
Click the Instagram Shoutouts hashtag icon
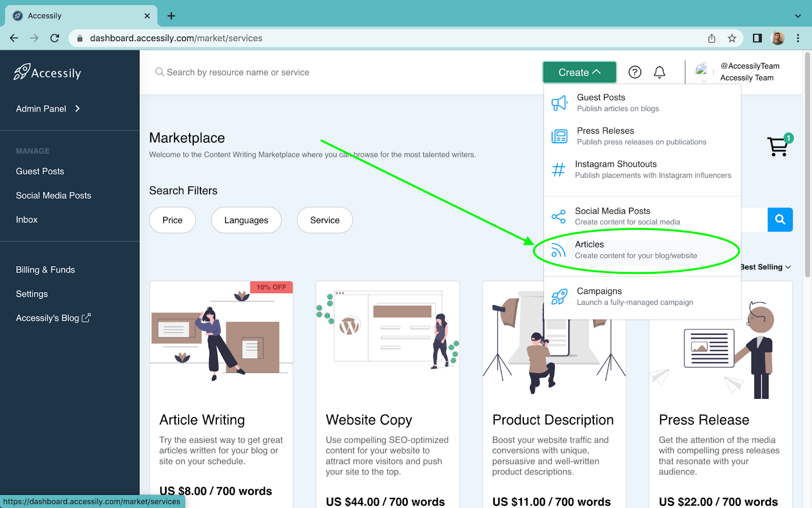click(558, 170)
